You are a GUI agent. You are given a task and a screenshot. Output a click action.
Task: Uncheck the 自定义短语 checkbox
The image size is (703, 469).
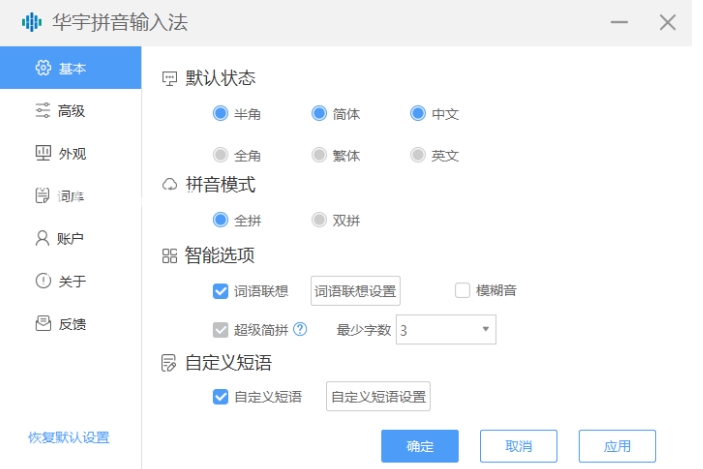click(220, 396)
